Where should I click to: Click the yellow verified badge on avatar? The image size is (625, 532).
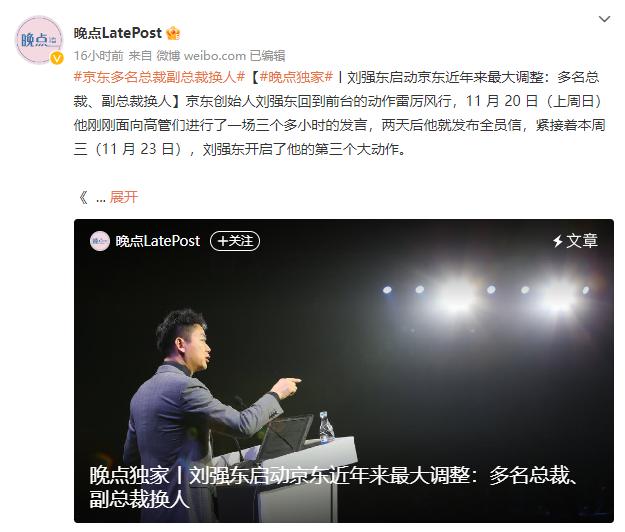pos(57,58)
